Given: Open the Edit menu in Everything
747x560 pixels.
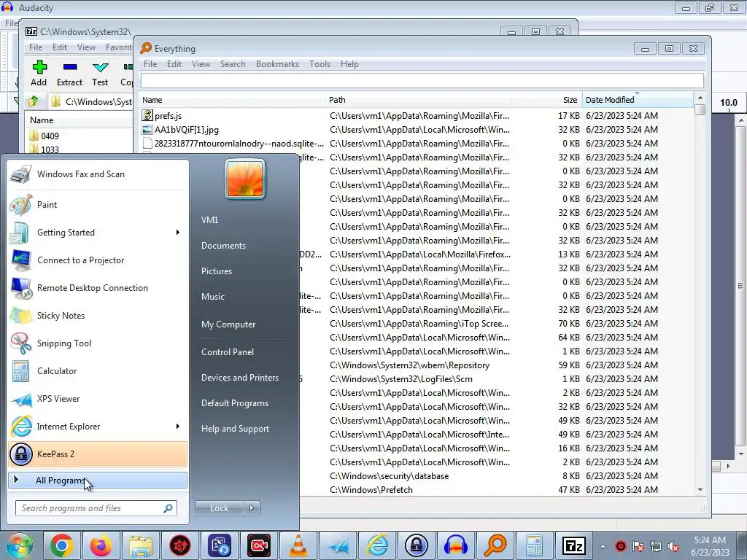Looking at the screenshot, I should 174,64.
